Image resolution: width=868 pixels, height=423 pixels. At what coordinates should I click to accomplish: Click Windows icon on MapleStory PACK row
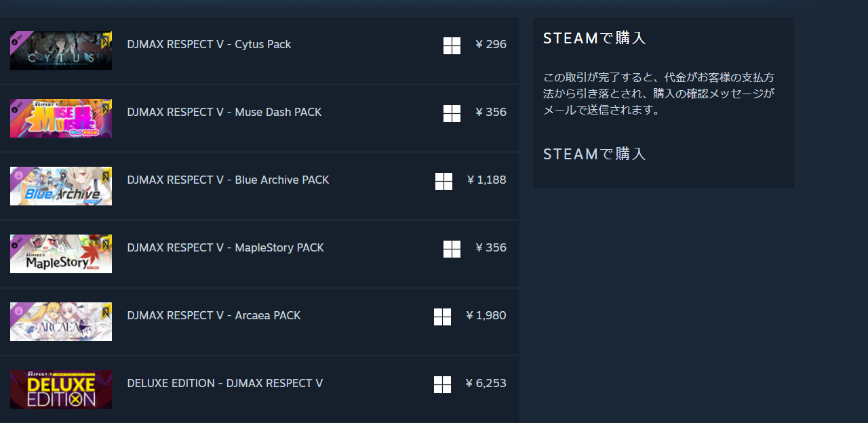click(452, 249)
